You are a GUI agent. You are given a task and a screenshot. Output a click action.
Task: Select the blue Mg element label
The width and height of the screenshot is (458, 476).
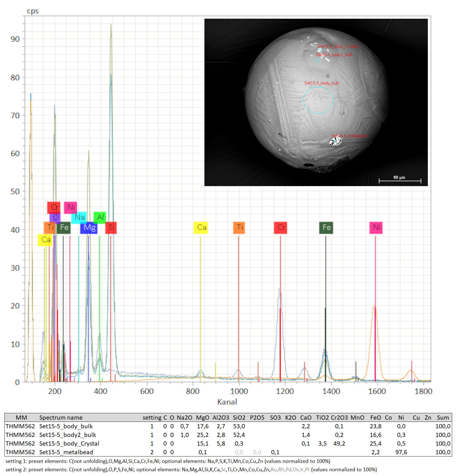pos(89,228)
